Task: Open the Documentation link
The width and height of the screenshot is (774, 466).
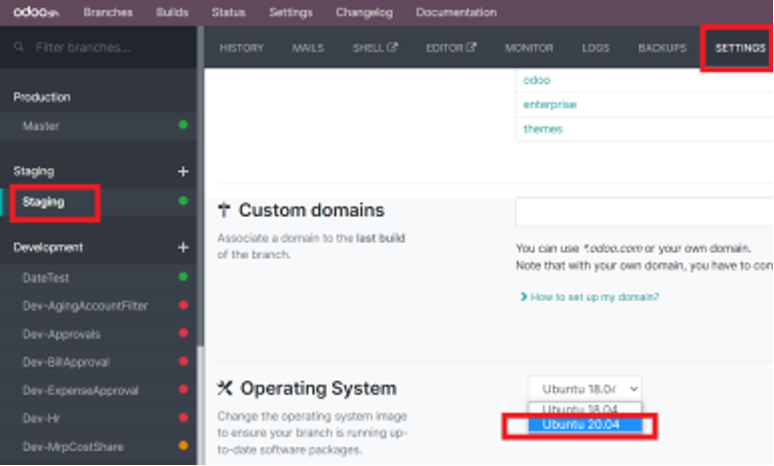Action: pyautogui.click(x=456, y=12)
